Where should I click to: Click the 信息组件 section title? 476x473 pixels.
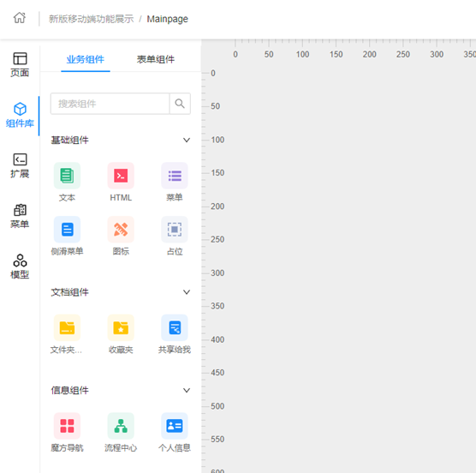(x=70, y=390)
